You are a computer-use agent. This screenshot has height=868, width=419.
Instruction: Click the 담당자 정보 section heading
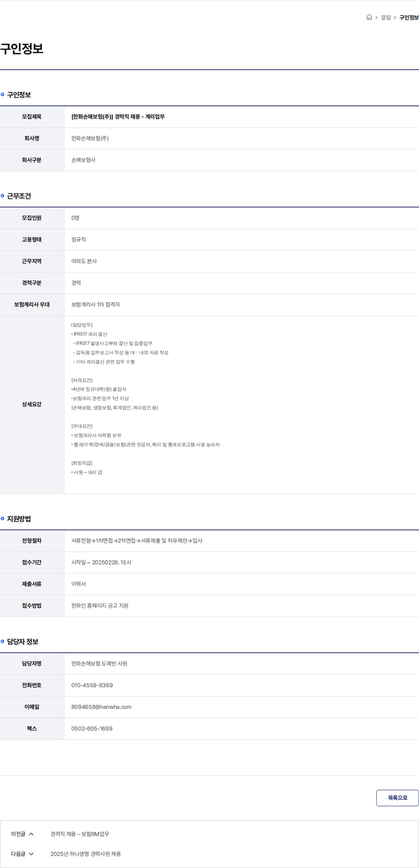pos(23,641)
